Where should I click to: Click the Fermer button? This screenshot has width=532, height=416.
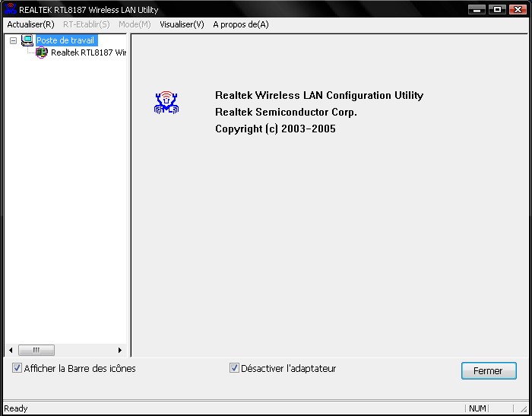(489, 370)
